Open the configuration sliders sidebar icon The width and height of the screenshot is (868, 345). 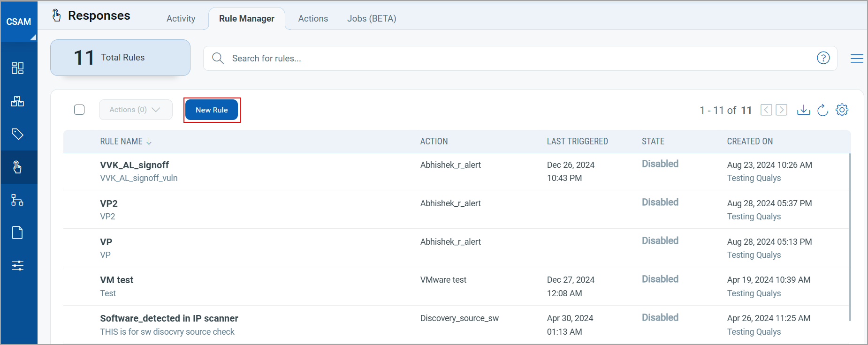click(17, 265)
